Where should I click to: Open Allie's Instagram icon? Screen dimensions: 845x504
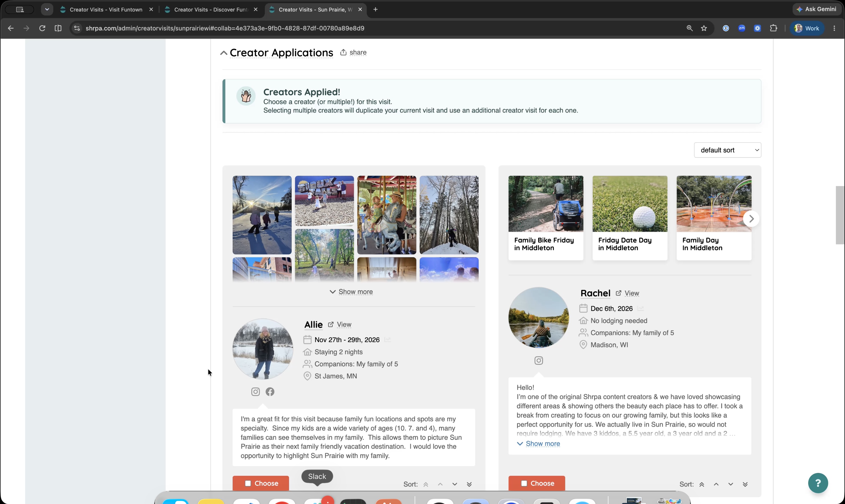tap(255, 392)
